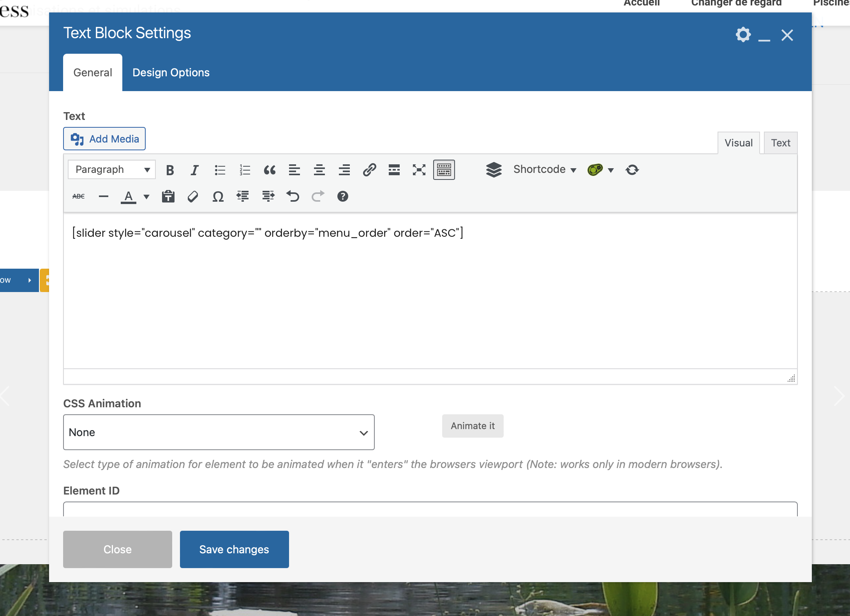
Task: Click the undo button in toolbar
Action: 292,196
